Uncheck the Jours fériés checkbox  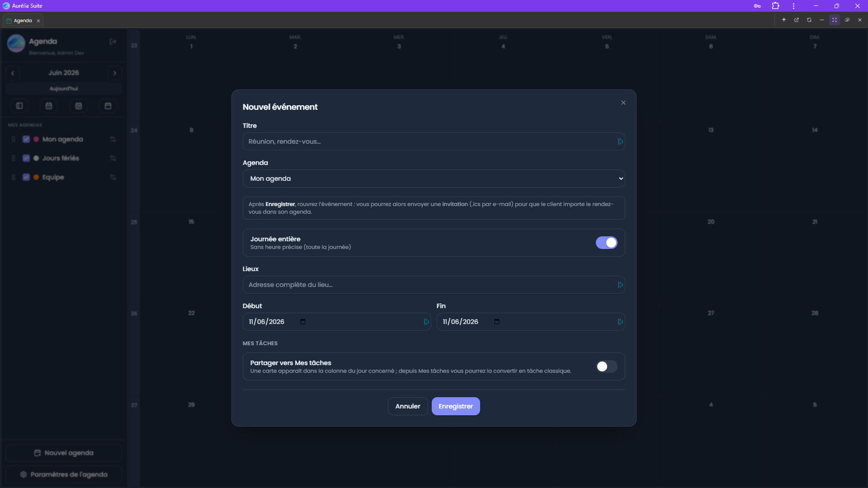point(26,158)
